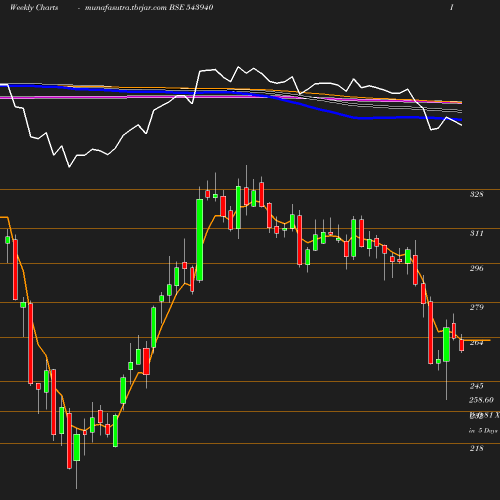Select the 218 price level label
The height and width of the screenshot is (500, 500).
(476, 449)
